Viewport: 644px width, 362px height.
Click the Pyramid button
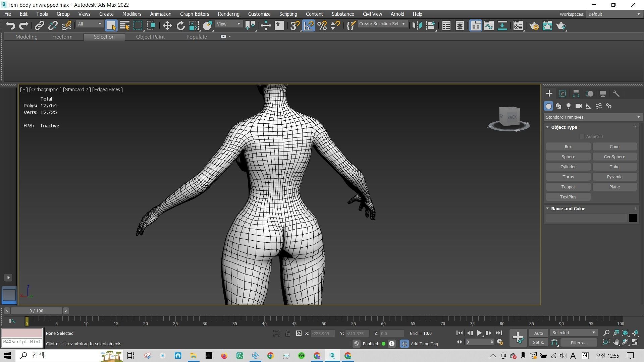pos(614,177)
